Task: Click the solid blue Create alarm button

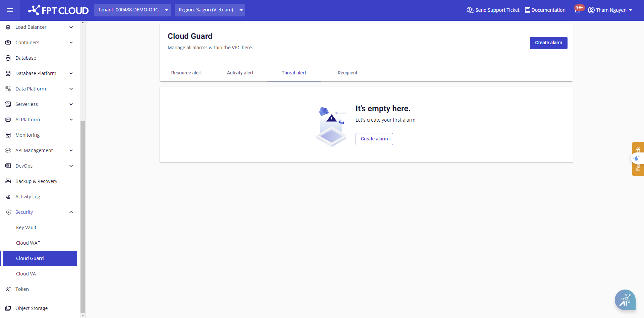Action: pyautogui.click(x=548, y=43)
